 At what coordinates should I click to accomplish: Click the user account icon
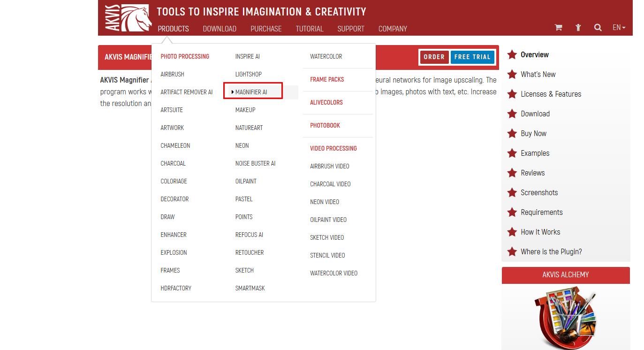[578, 28]
